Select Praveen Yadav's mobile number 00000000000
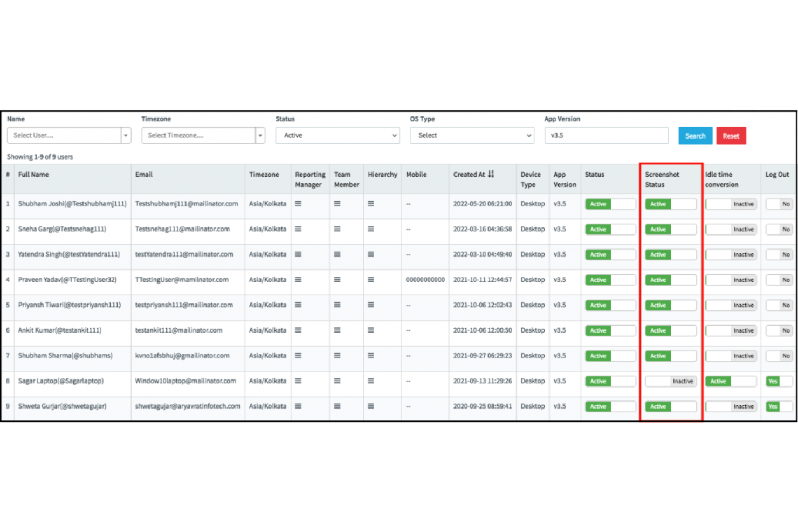This screenshot has width=798, height=532. pos(425,280)
